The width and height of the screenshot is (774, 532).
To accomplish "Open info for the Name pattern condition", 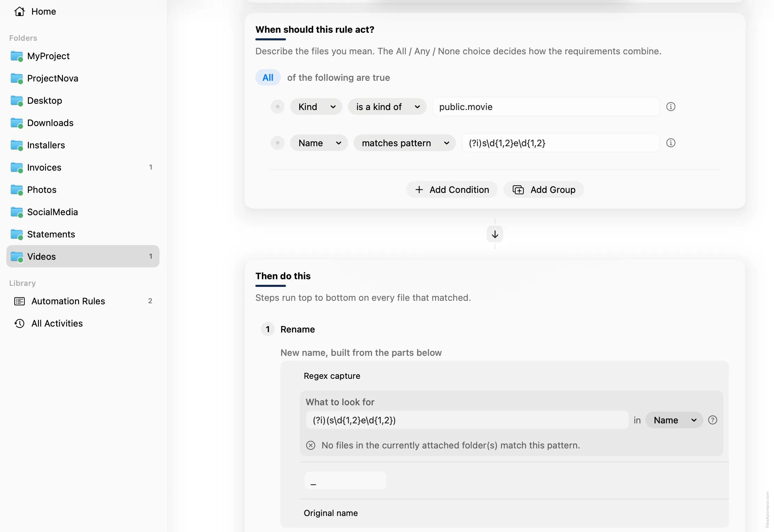I will (x=671, y=143).
